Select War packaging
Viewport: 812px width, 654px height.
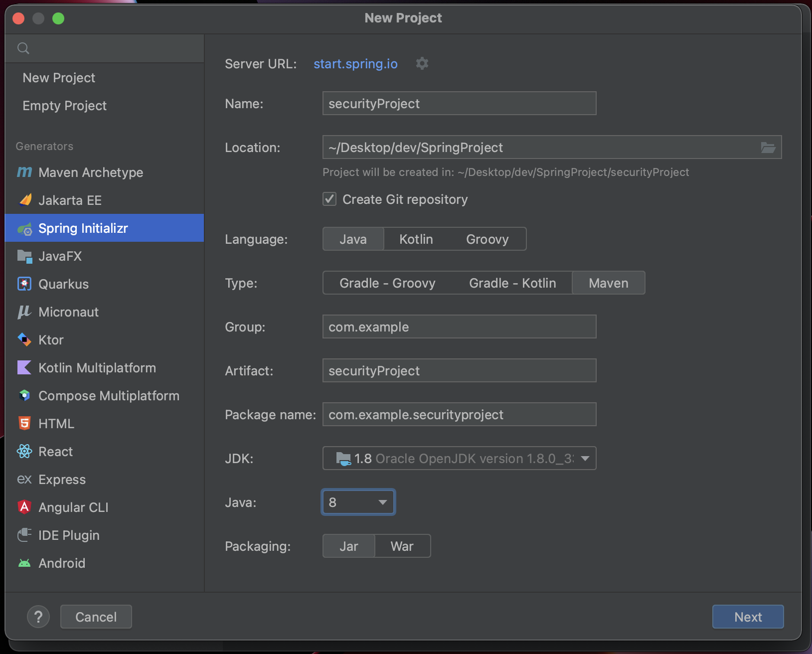click(x=402, y=546)
